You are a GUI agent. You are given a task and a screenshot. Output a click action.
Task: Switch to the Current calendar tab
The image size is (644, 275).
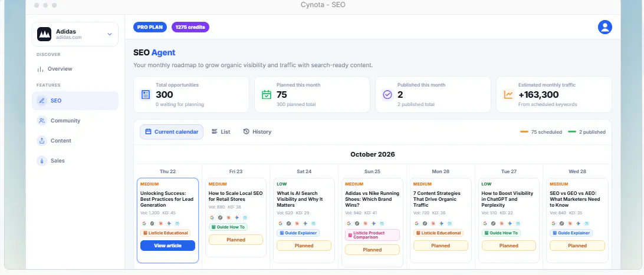tap(172, 132)
